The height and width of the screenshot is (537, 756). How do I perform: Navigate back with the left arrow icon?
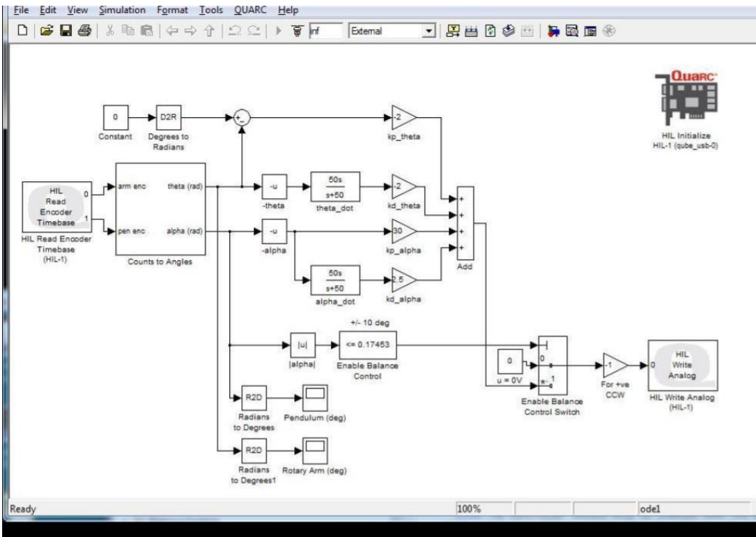172,31
